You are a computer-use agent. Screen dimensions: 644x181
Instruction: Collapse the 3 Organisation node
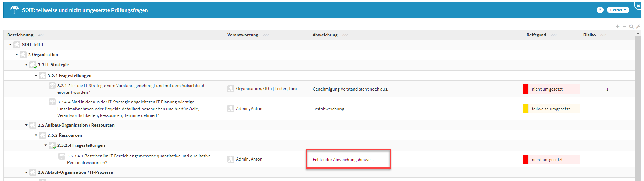(x=17, y=55)
